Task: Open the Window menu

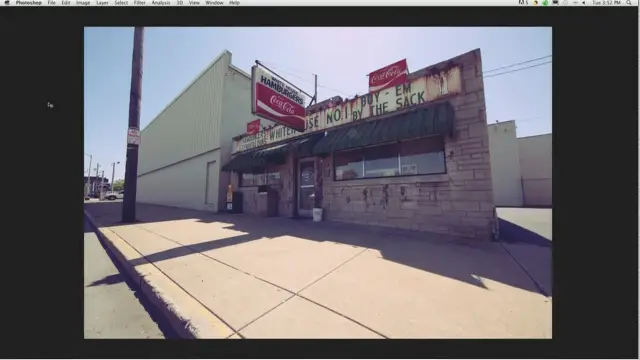Action: click(214, 2)
